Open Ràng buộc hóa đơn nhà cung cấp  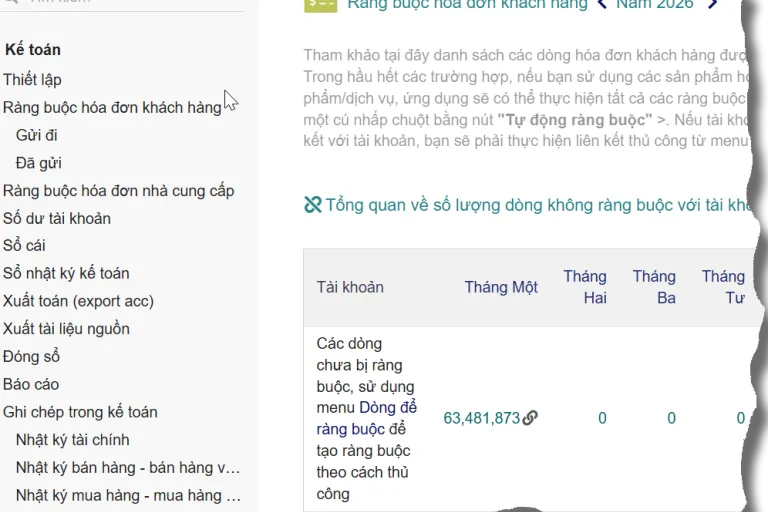pyautogui.click(x=119, y=191)
